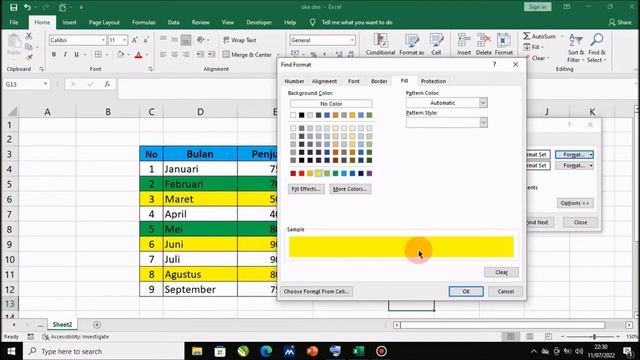Open Excel from the Windows taskbar

coord(358,351)
